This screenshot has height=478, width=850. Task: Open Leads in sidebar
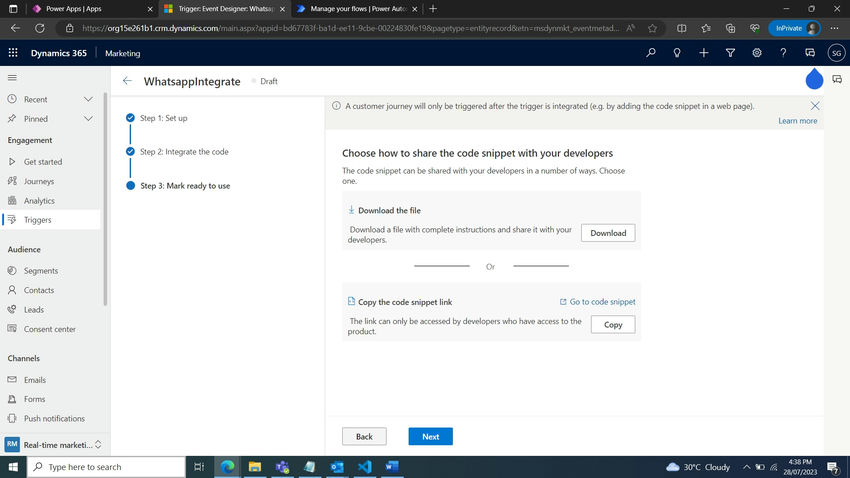34,309
